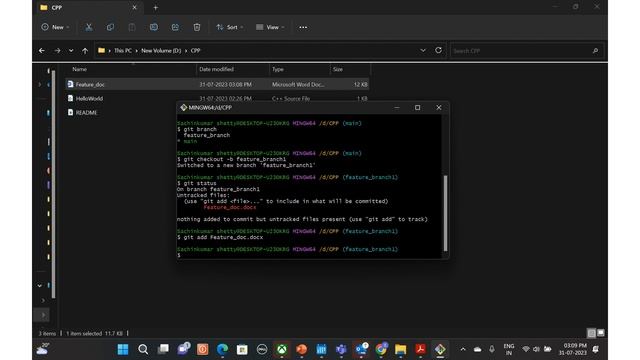This screenshot has width=640, height=360.
Task: Click This PC in the address bar
Action: [x=123, y=51]
